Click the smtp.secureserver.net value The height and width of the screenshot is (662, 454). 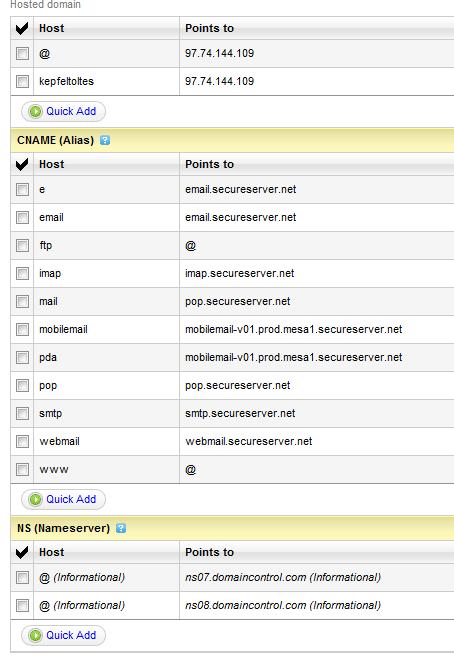[240, 413]
